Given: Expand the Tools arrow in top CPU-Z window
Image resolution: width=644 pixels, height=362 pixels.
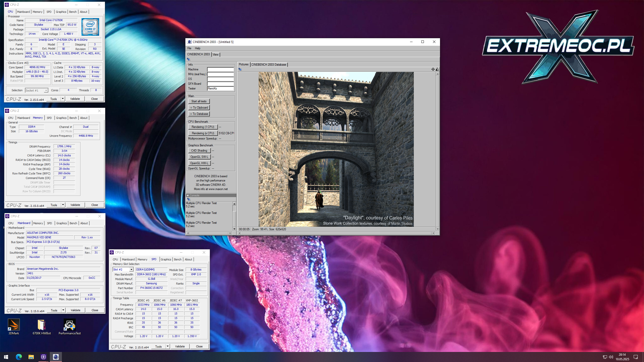Looking at the screenshot, I should 63,99.
